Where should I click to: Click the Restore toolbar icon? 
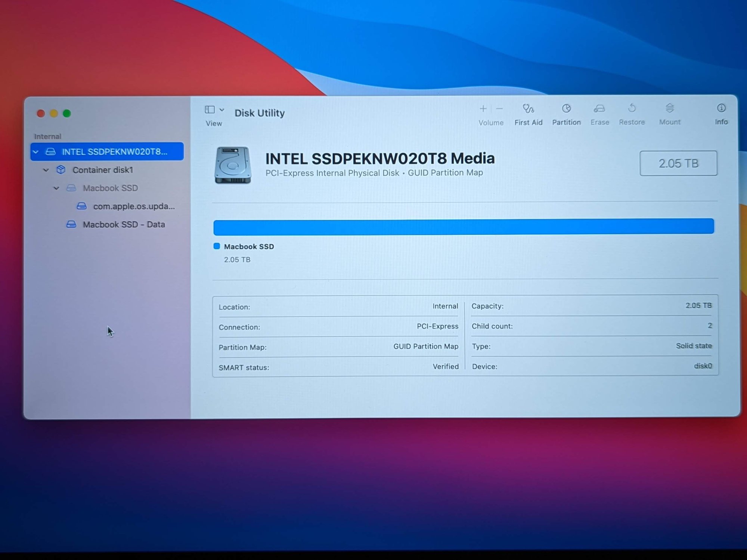pyautogui.click(x=632, y=108)
